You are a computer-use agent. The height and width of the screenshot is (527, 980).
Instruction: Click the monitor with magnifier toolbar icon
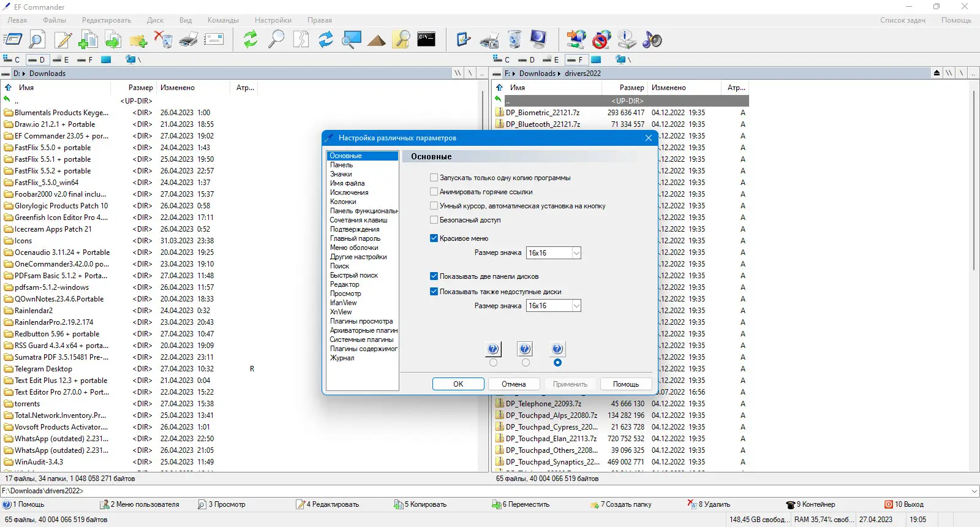[x=352, y=40]
